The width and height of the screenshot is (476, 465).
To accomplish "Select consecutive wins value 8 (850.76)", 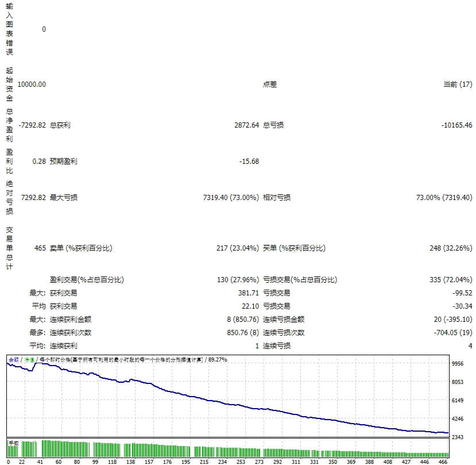I will point(243,320).
